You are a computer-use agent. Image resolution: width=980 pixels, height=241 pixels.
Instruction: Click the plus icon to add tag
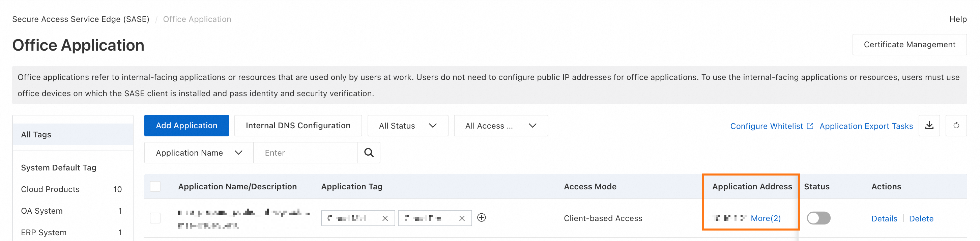point(482,218)
